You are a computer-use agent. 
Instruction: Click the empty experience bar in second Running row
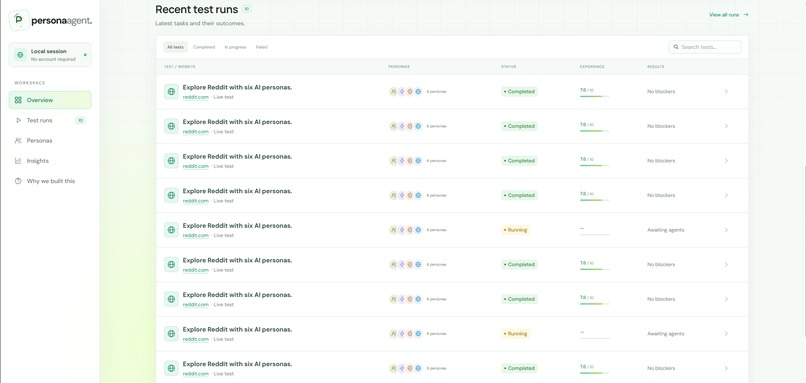[x=594, y=338]
